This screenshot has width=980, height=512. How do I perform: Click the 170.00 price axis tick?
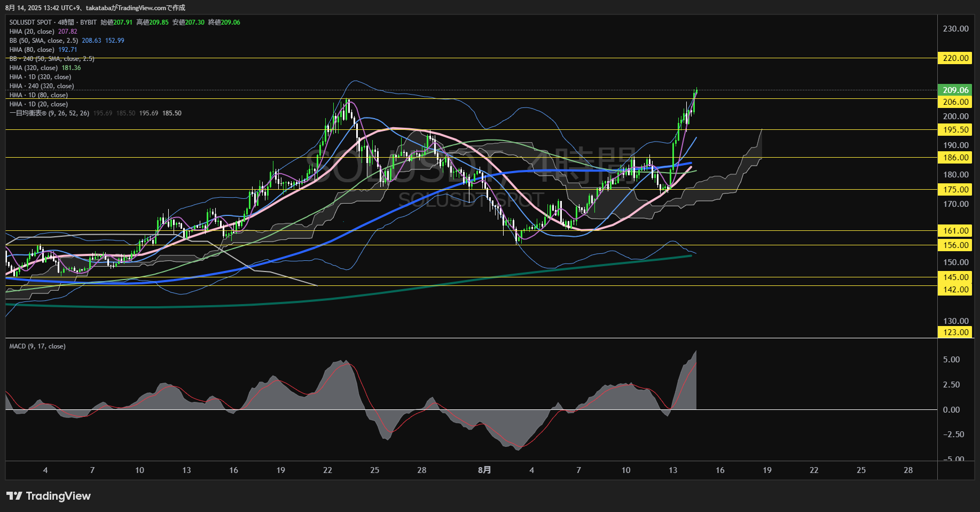pyautogui.click(x=955, y=204)
